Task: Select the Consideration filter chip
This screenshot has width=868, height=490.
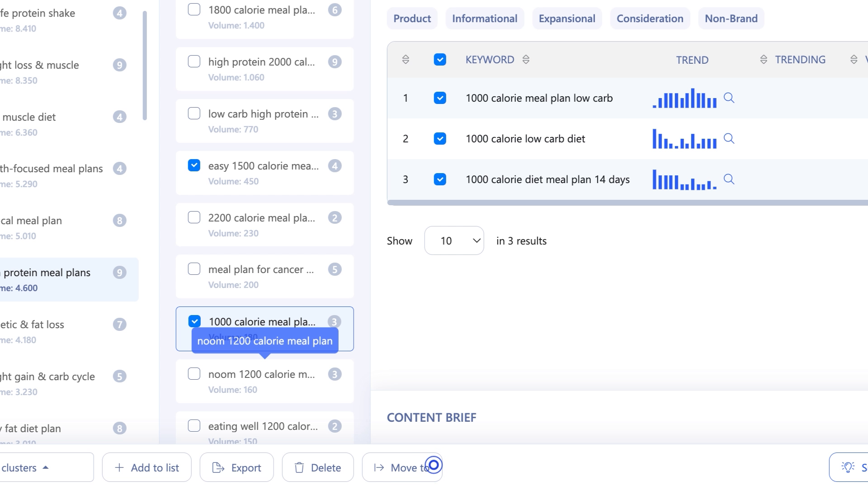Action: pyautogui.click(x=650, y=19)
